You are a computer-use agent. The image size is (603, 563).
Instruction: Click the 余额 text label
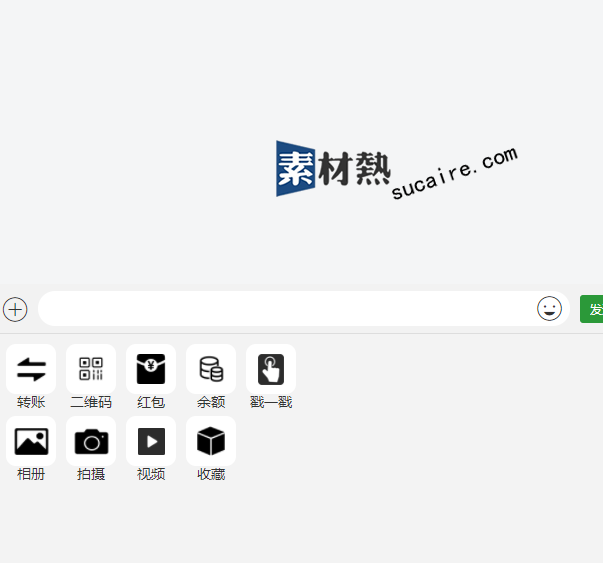pyautogui.click(x=211, y=402)
